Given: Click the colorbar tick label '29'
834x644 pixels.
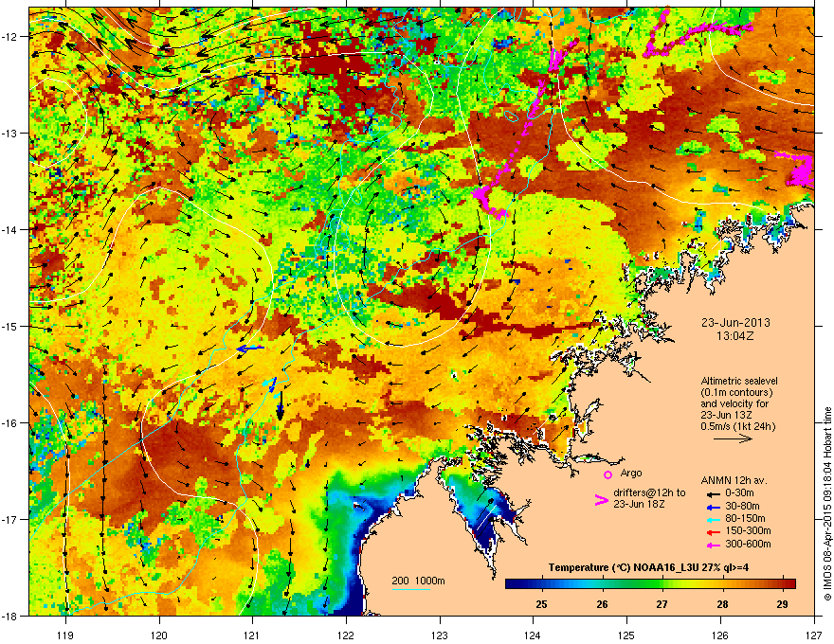Looking at the screenshot, I should point(783,604).
